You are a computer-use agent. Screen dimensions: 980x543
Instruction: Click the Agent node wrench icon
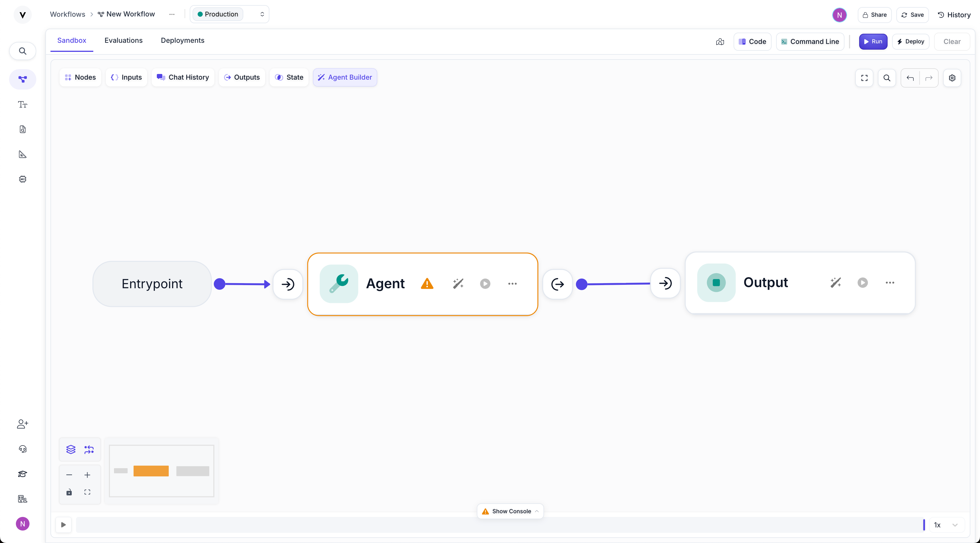coord(339,284)
